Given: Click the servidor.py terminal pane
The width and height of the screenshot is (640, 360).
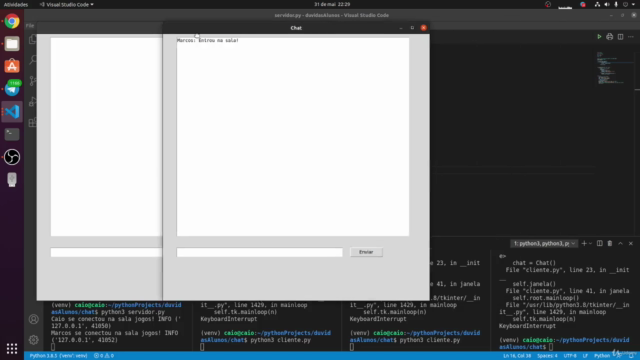Looking at the screenshot, I should [x=116, y=326].
